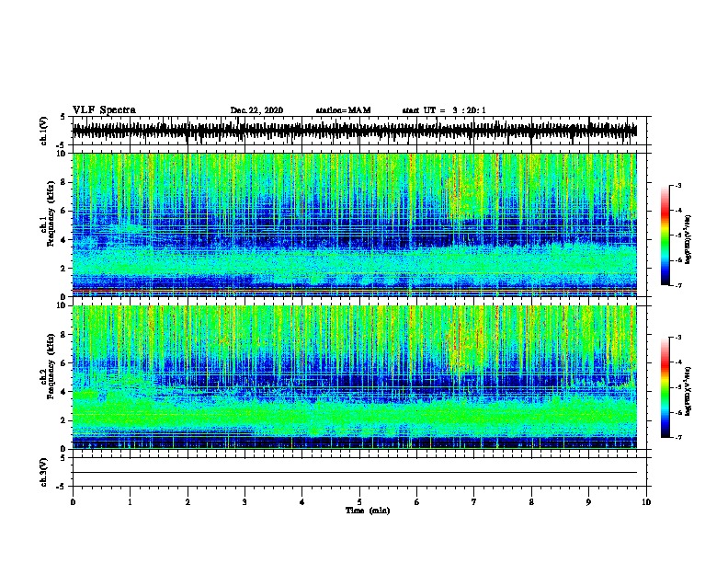This screenshot has width=728, height=563.
Task: Click the time axis tick label "6"
Action: (417, 501)
